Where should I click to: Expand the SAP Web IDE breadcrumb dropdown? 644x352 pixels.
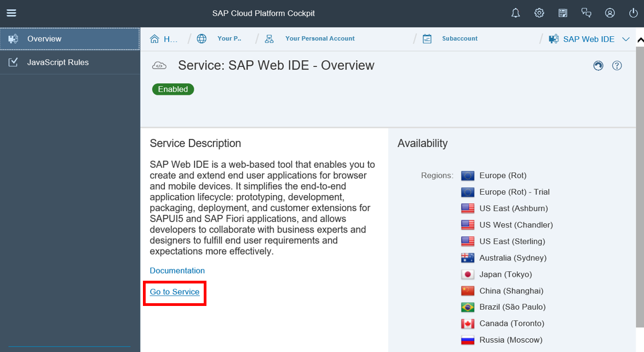tap(625, 39)
